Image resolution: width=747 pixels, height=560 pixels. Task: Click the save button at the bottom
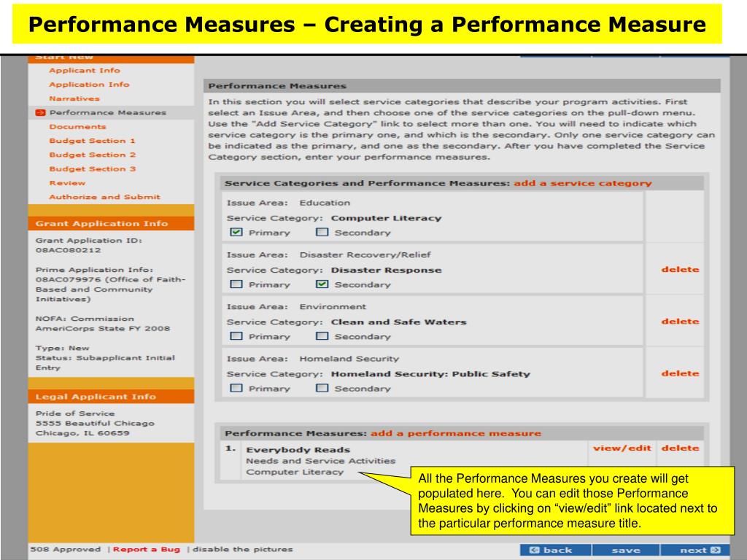tap(625, 550)
